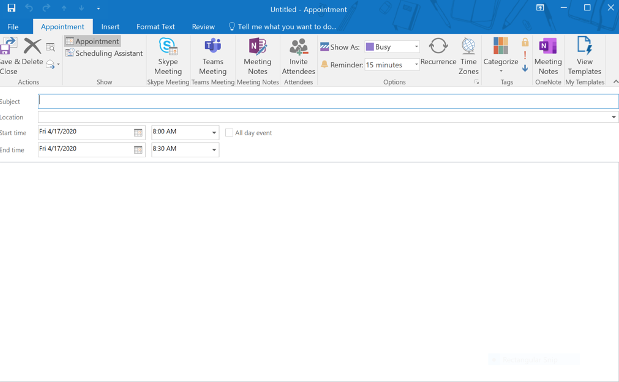Click the Save icon in the title bar

point(11,8)
